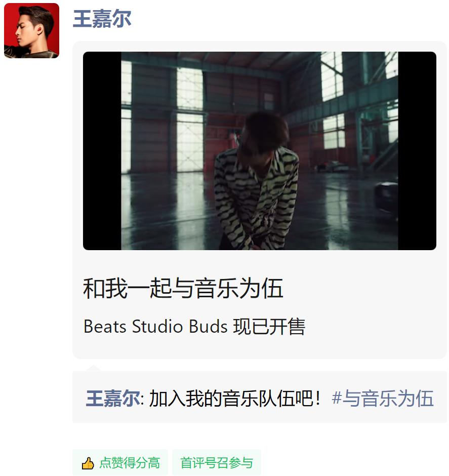Click the dark car at the video's right edge

point(386,197)
